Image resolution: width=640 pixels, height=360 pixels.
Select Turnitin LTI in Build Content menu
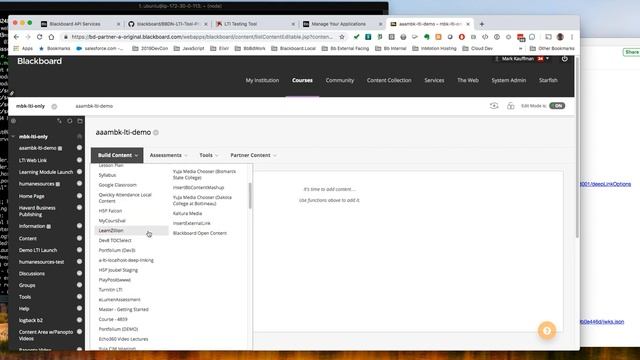tap(110, 290)
